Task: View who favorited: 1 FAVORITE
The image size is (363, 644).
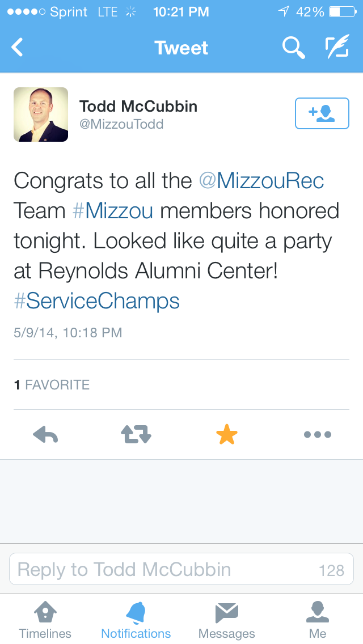Action: point(52,385)
